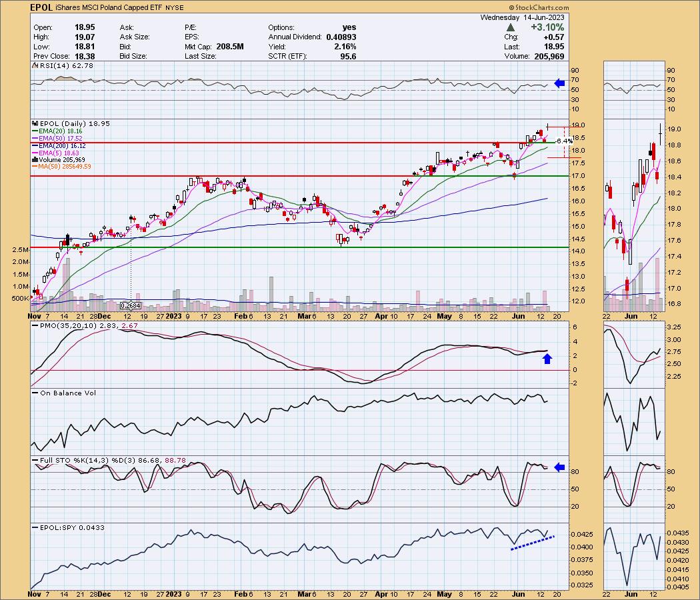Select the Chg +0.57 value
The image size is (700, 600).
555,37
